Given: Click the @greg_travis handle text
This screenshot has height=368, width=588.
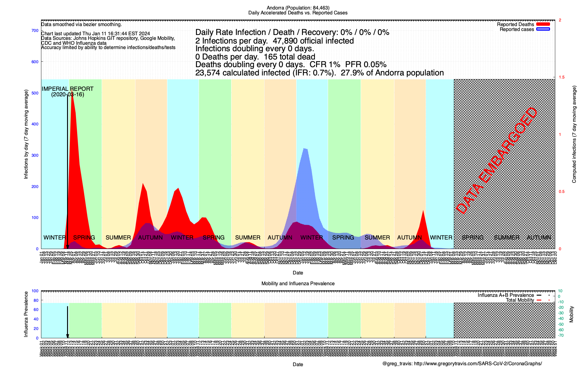Looking at the screenshot, I should (397, 364).
